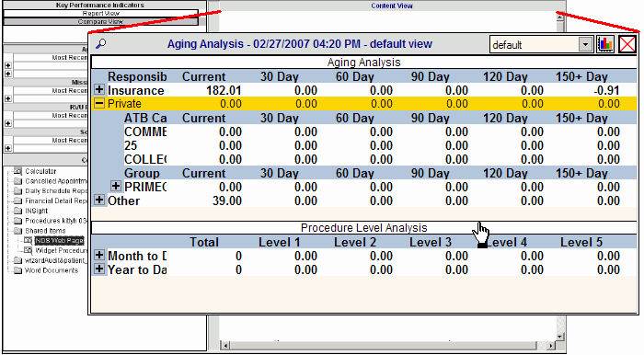Open the Shared Items folder icon
This screenshot has height=355, width=644.
pos(17,231)
